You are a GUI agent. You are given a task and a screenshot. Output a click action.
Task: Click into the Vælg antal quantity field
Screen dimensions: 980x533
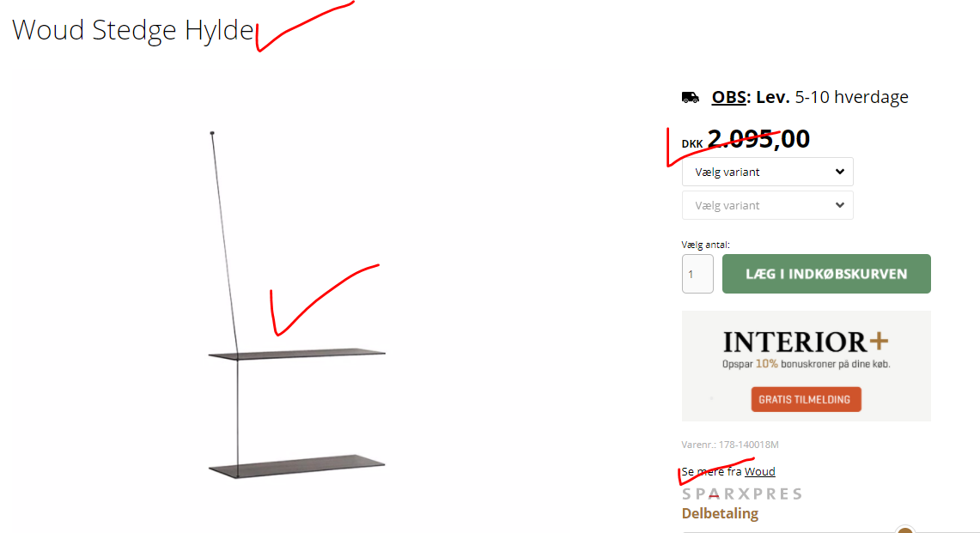(697, 274)
